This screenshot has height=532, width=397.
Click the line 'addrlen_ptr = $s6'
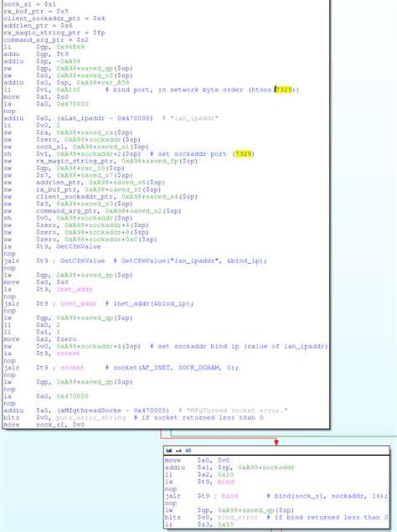click(x=38, y=25)
